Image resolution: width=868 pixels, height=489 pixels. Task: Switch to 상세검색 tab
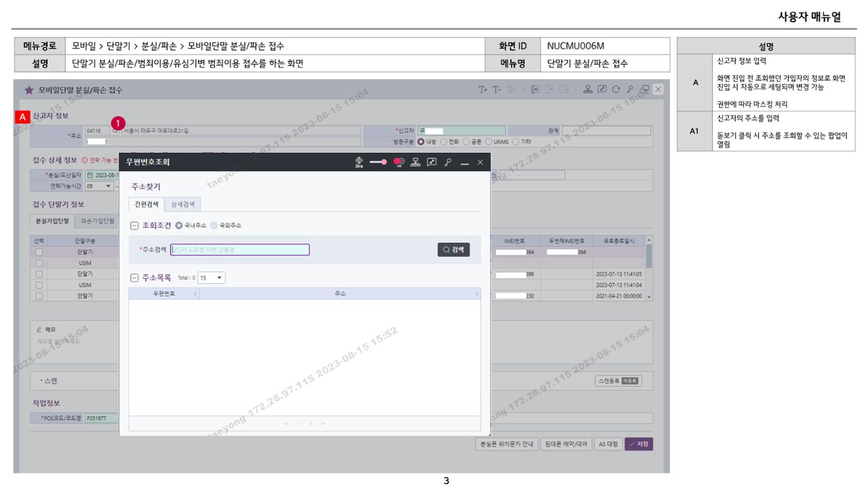tap(182, 204)
